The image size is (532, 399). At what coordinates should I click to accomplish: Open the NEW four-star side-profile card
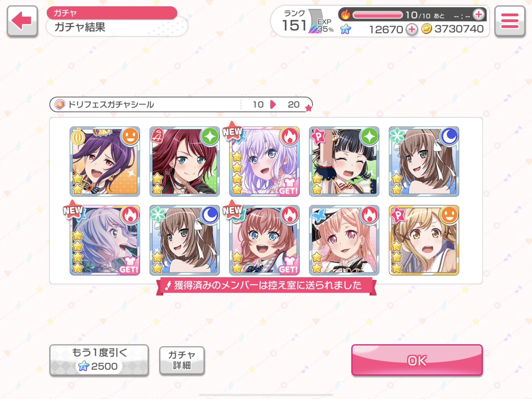pos(105,240)
